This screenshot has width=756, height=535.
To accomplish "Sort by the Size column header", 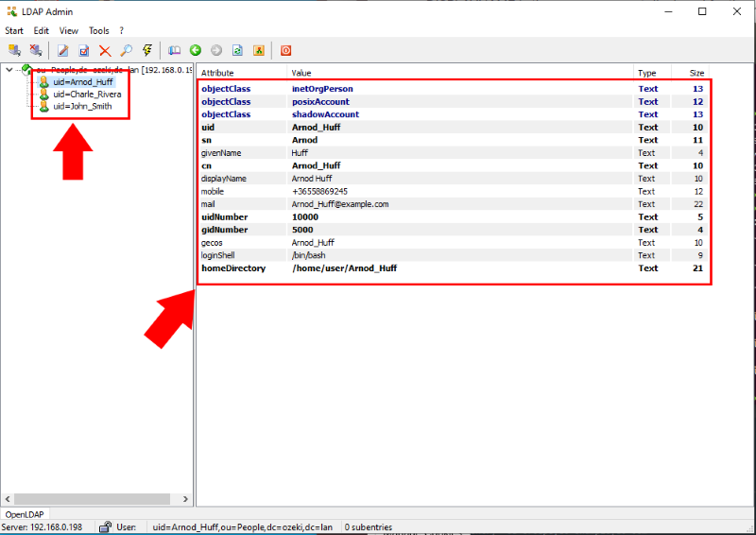I will 696,73.
